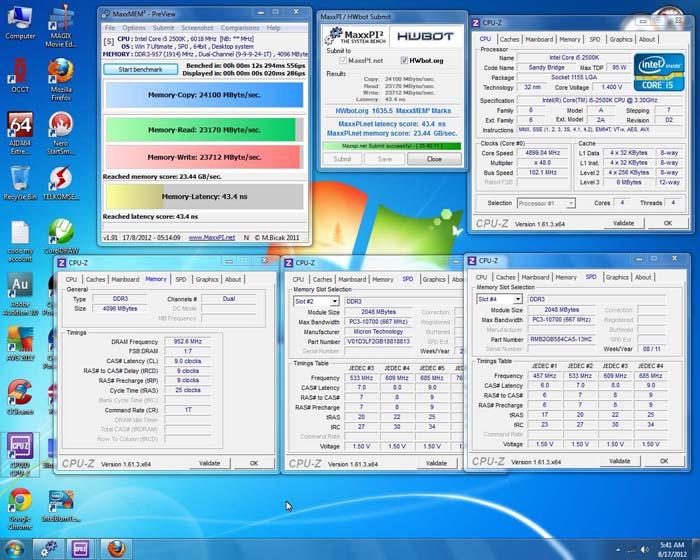The width and height of the screenshot is (700, 560).
Task: Open the www.MaxxPI.net link
Action: pos(212,238)
